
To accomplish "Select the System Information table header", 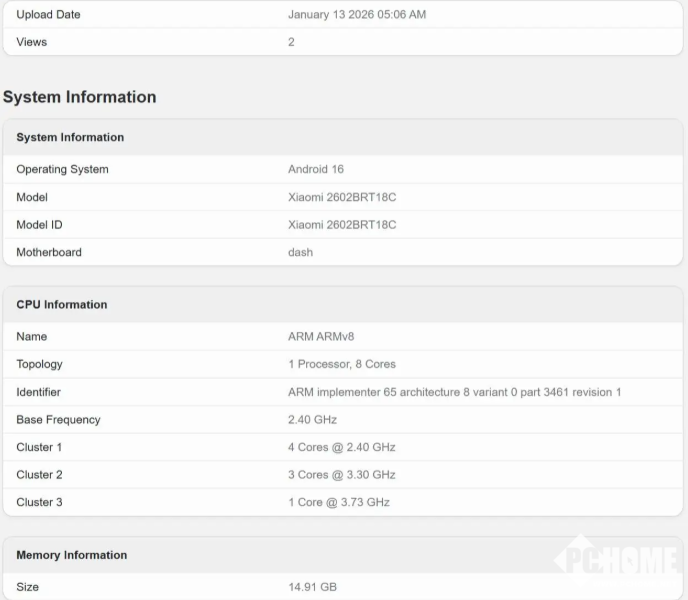I will tap(70, 137).
